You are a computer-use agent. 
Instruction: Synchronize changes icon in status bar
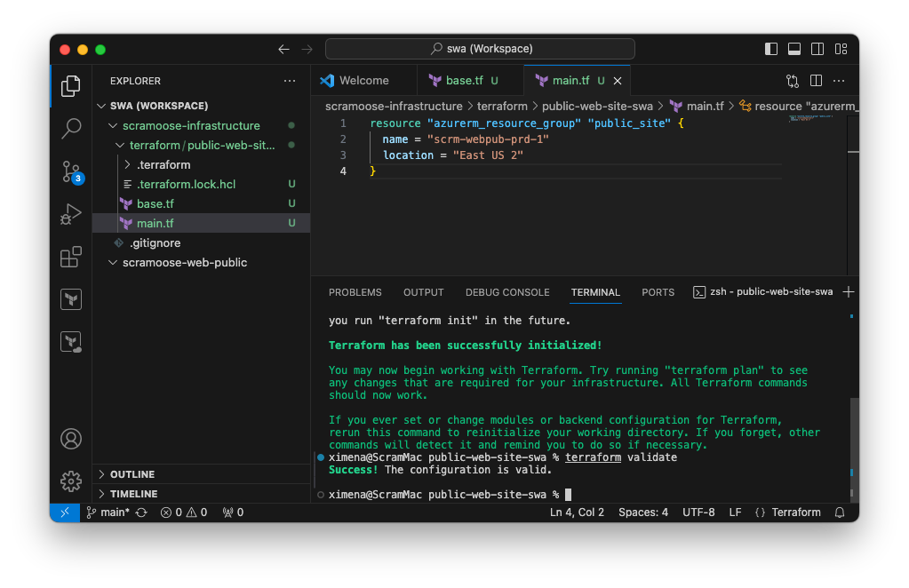pos(141,513)
